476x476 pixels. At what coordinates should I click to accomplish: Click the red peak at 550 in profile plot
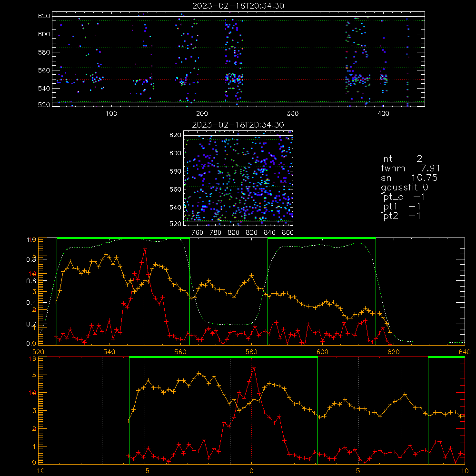click(x=145, y=248)
